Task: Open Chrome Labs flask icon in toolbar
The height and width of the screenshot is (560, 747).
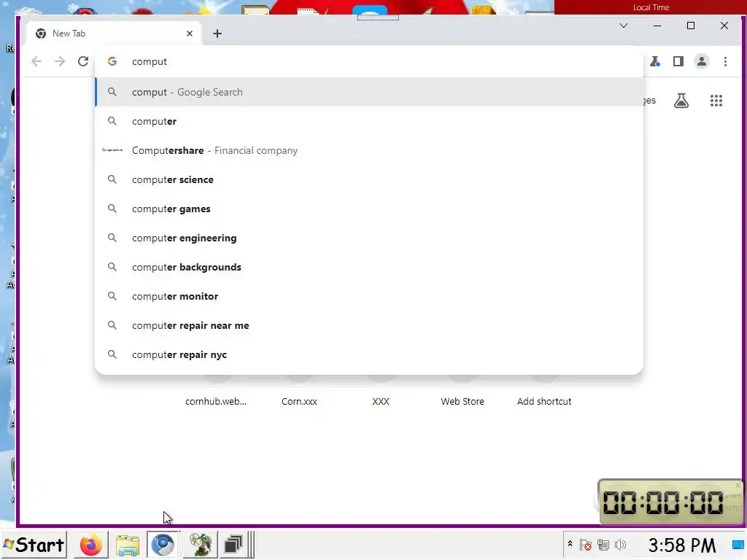Action: (x=655, y=61)
